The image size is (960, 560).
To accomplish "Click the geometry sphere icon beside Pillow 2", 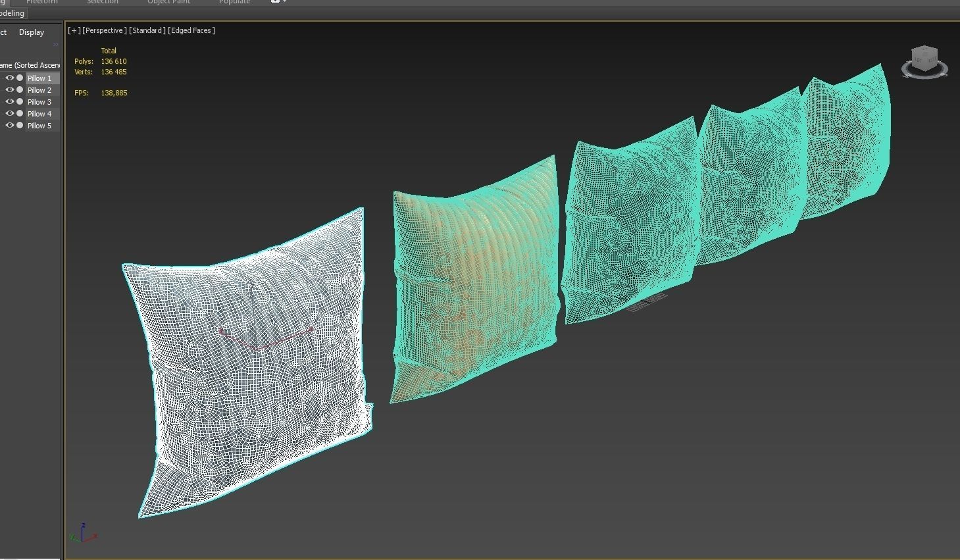I will [20, 90].
